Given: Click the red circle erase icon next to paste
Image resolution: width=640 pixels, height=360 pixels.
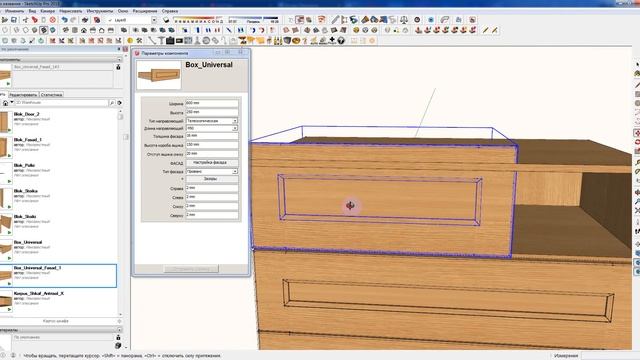Looking at the screenshot, I should (x=53, y=20).
